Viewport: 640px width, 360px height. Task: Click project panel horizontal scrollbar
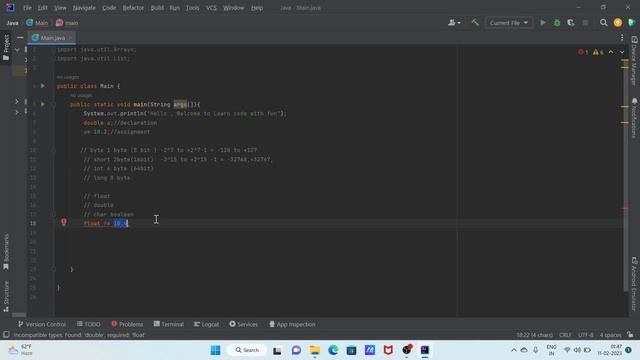click(x=19, y=315)
